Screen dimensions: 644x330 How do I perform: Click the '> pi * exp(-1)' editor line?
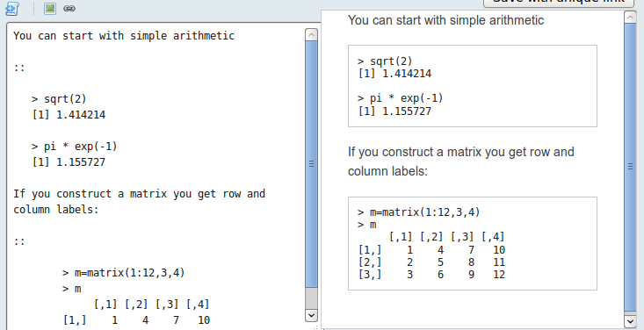(x=75, y=146)
